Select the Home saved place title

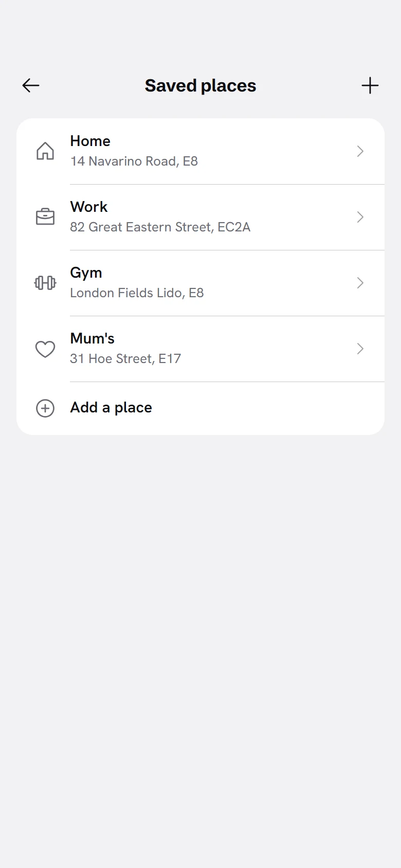click(x=90, y=141)
